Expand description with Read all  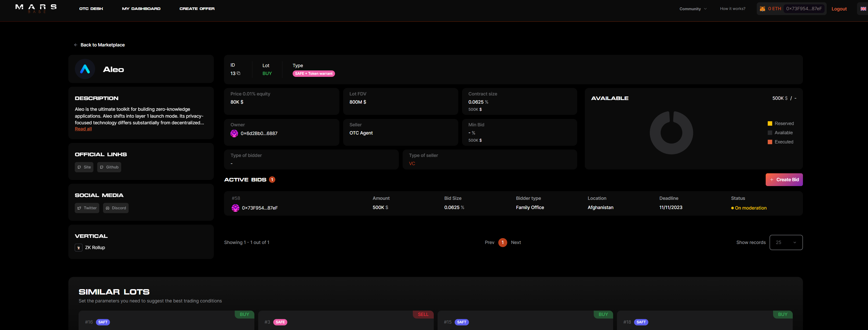[x=83, y=129]
